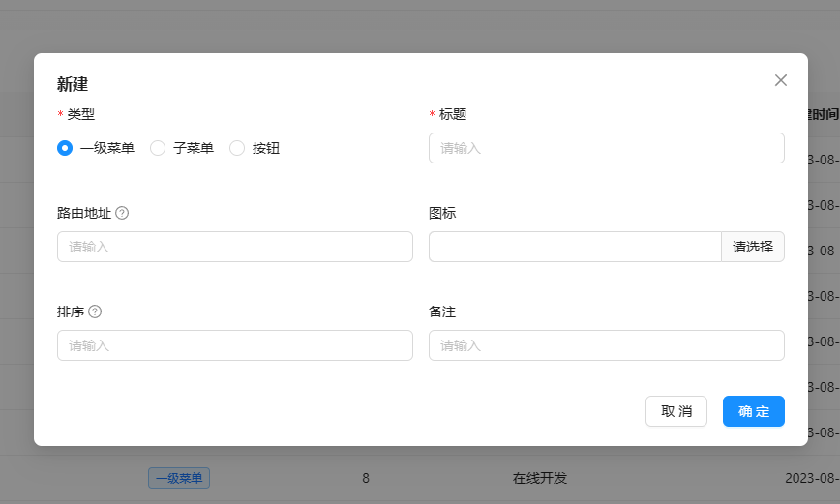The height and width of the screenshot is (504, 840).
Task: Select the 一级菜单 radio option
Action: point(65,148)
